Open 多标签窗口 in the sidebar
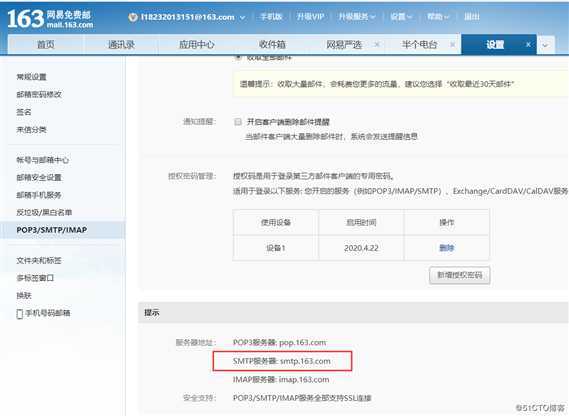 [x=35, y=278]
